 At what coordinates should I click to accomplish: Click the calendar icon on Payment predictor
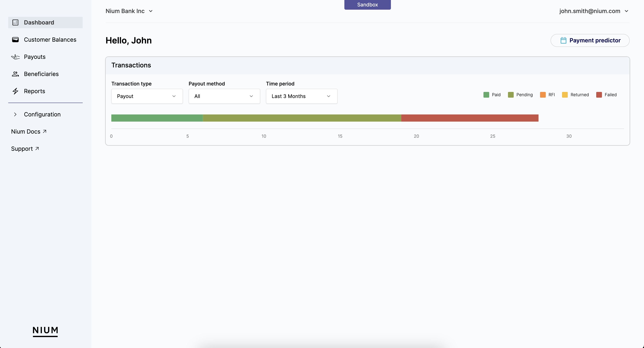564,40
